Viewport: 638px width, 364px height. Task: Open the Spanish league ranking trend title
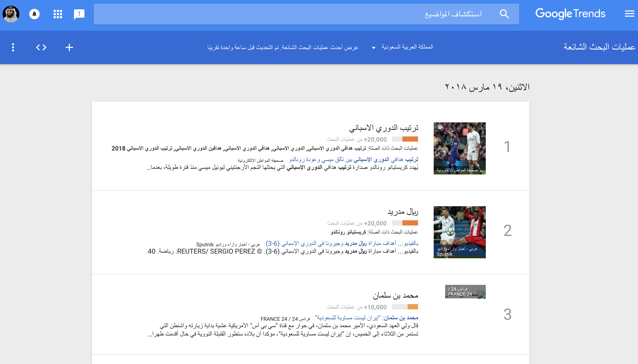coord(384,128)
